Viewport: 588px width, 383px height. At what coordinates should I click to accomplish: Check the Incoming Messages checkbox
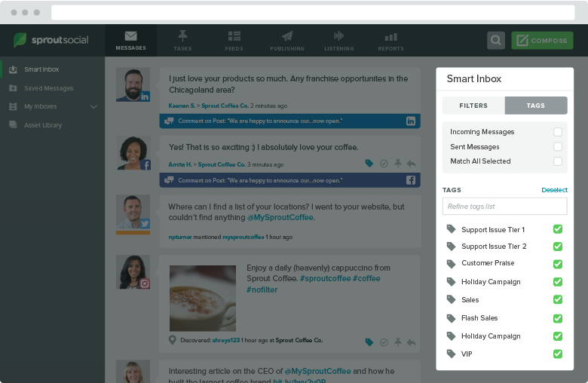(558, 132)
